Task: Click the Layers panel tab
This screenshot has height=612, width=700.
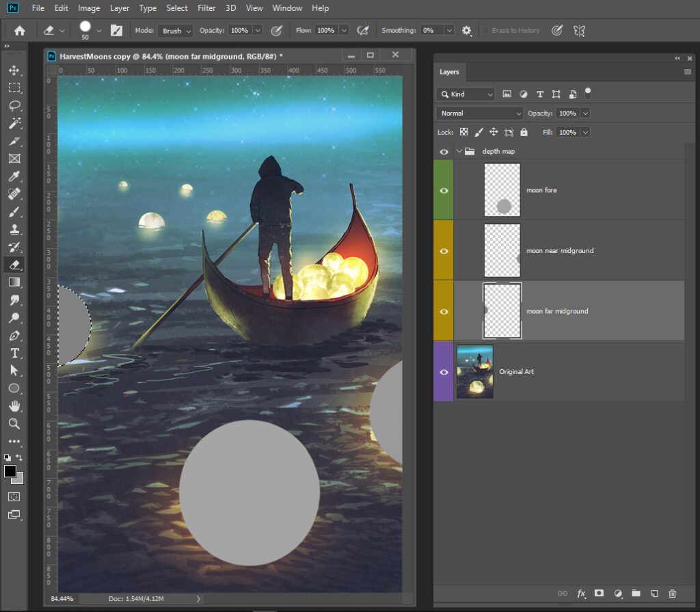Action: pyautogui.click(x=449, y=72)
